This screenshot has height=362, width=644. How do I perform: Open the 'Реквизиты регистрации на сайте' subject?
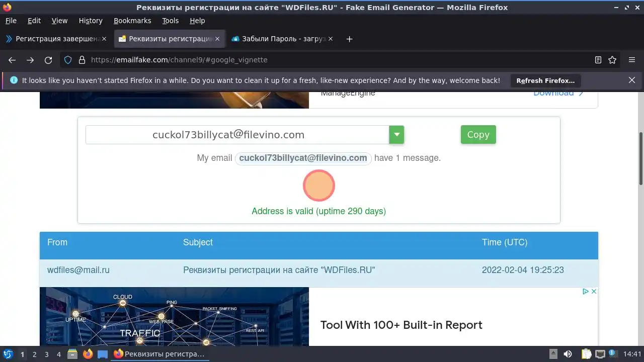point(279,270)
